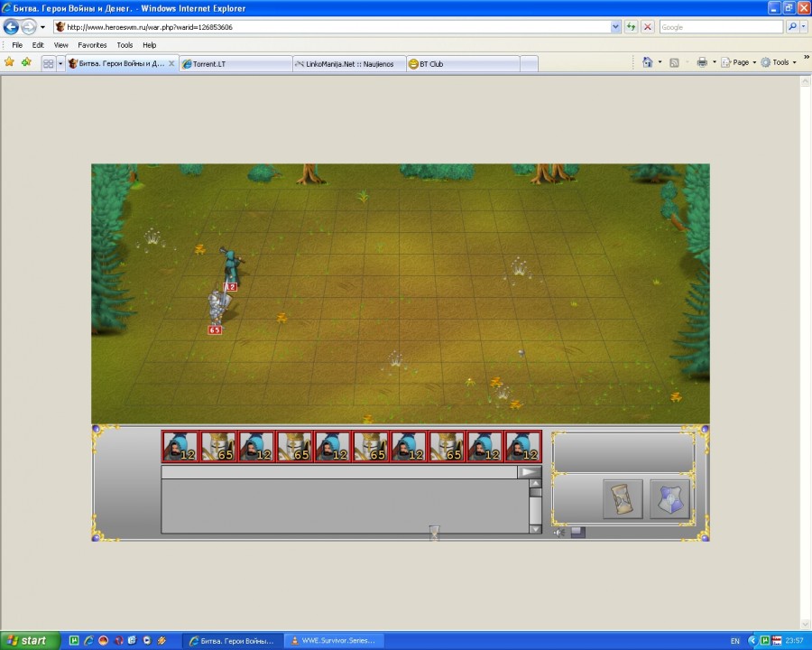Click the first portrait in the turn queue
This screenshot has height=650, width=812.
(x=180, y=446)
